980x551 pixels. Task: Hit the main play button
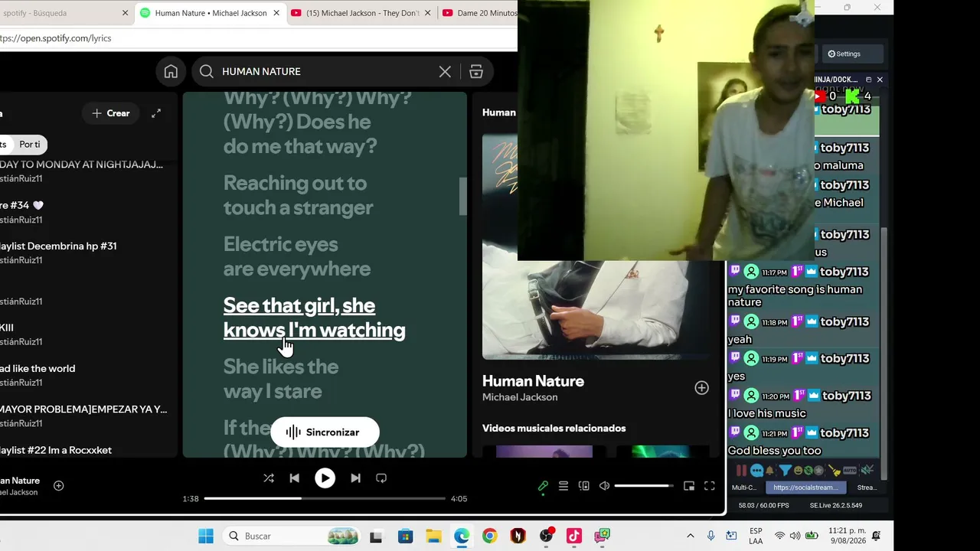pyautogui.click(x=325, y=478)
